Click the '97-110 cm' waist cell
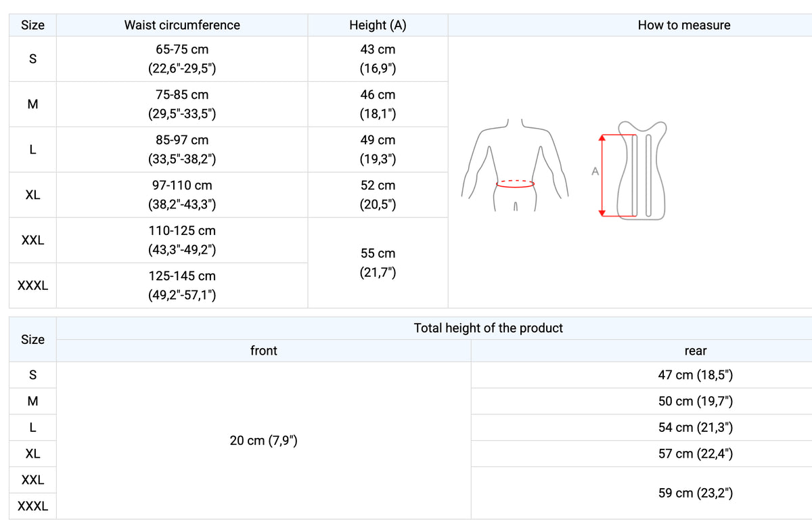 [x=182, y=185]
